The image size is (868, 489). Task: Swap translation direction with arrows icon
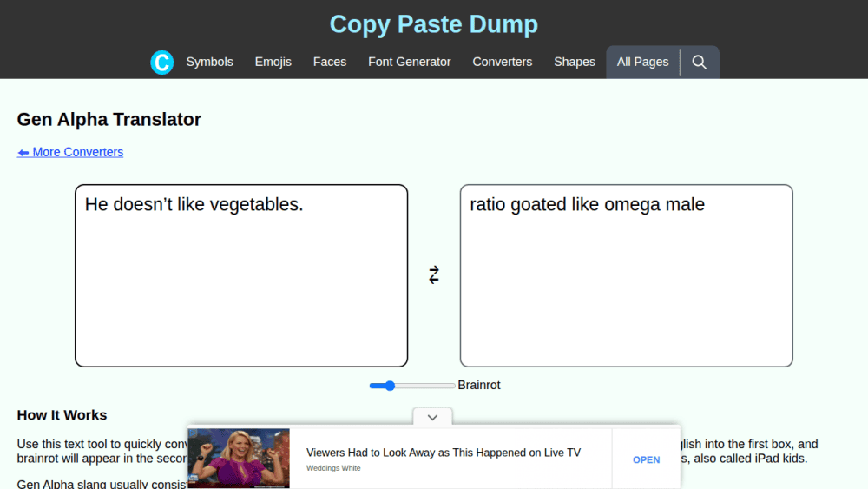[x=434, y=274]
